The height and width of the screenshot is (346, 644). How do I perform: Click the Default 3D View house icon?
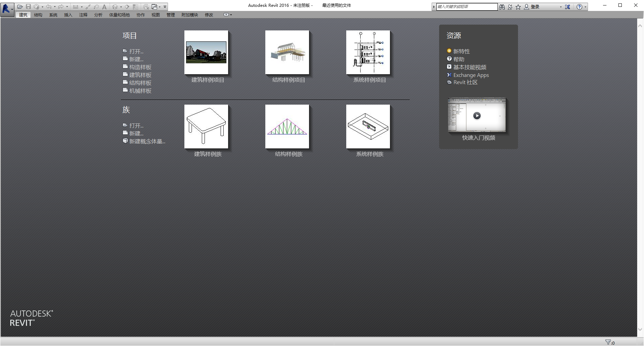(115, 6)
